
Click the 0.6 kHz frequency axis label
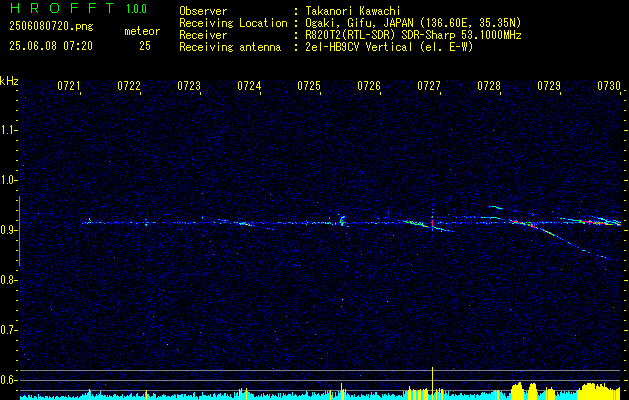[x=9, y=380]
